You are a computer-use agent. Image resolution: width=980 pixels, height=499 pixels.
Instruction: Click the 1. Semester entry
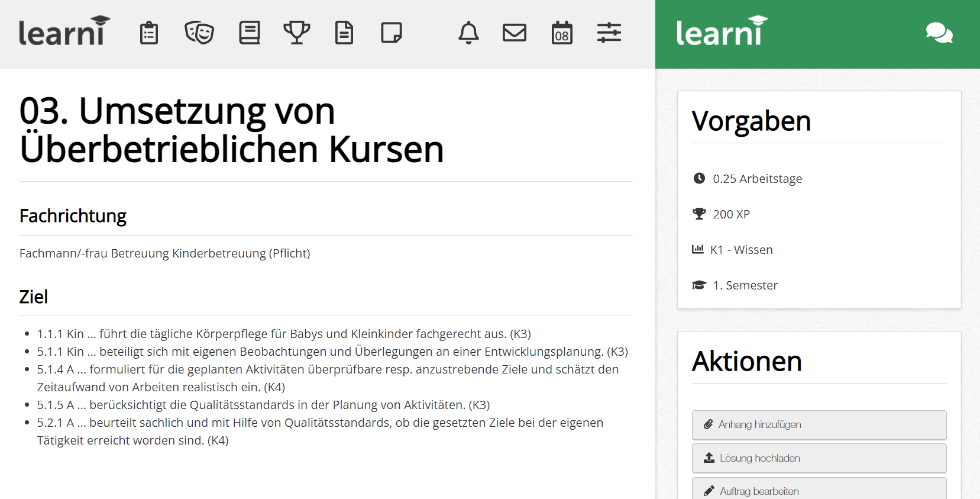click(x=745, y=285)
